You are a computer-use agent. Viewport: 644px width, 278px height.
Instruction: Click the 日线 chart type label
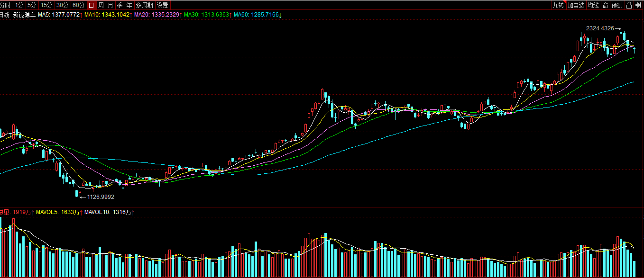5,15
